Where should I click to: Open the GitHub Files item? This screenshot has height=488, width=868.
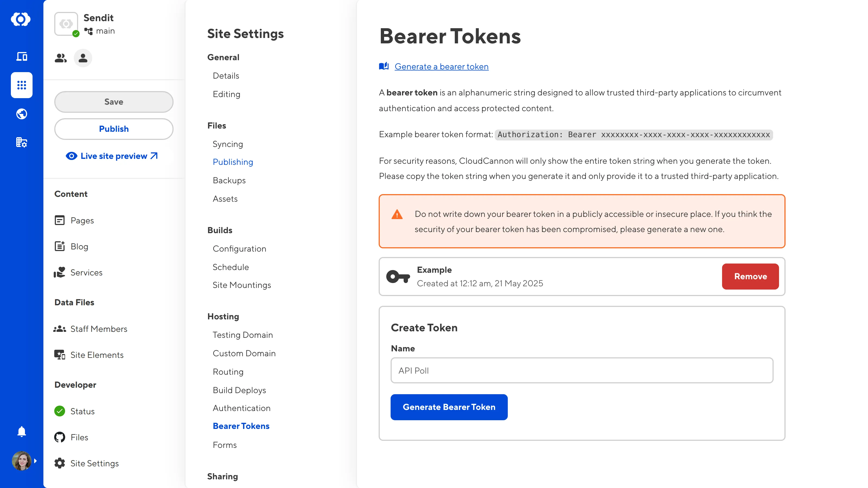[79, 437]
